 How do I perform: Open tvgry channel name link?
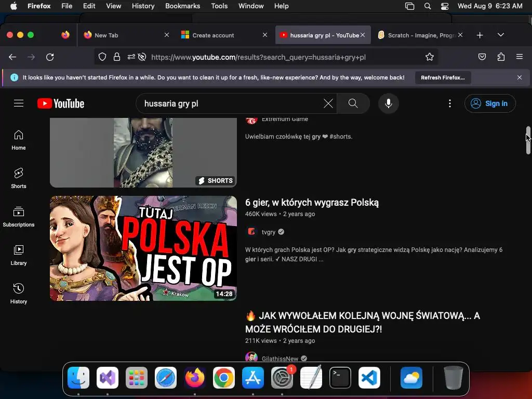click(x=269, y=232)
